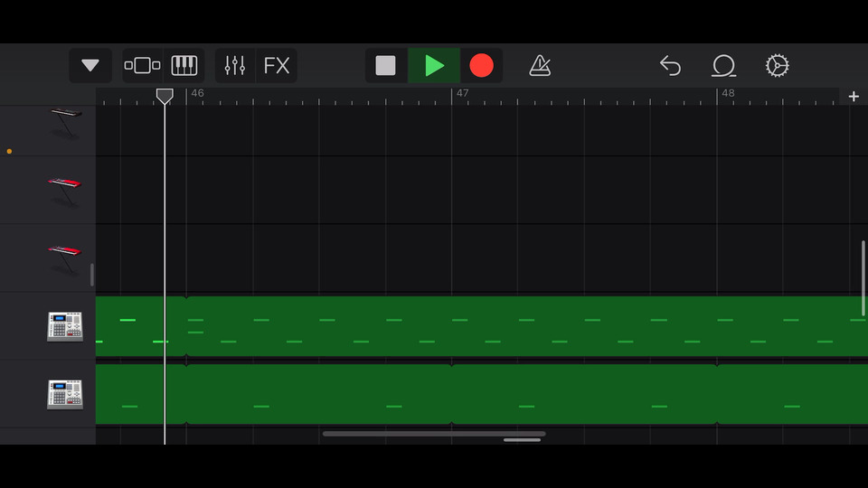
Task: Click the horizontal timeline scrollbar
Action: click(x=434, y=434)
